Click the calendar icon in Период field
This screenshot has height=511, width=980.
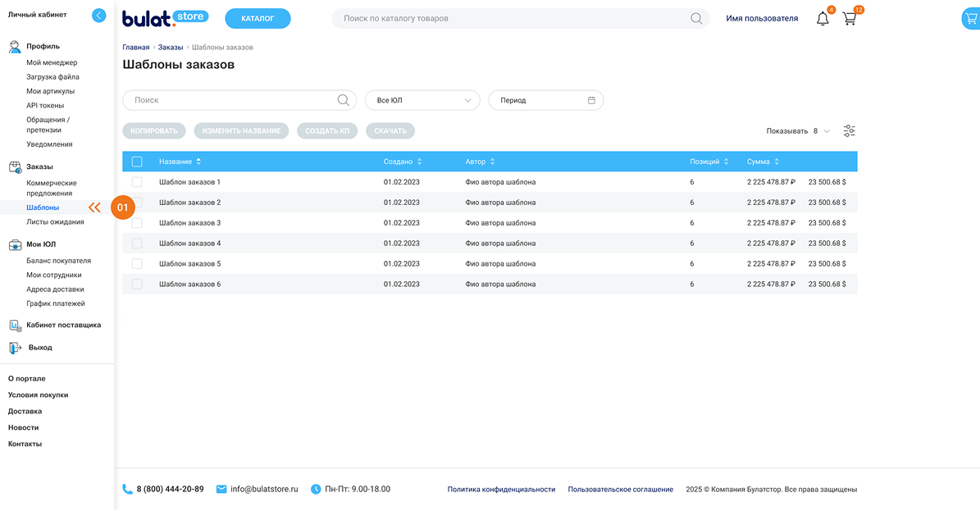click(x=591, y=100)
